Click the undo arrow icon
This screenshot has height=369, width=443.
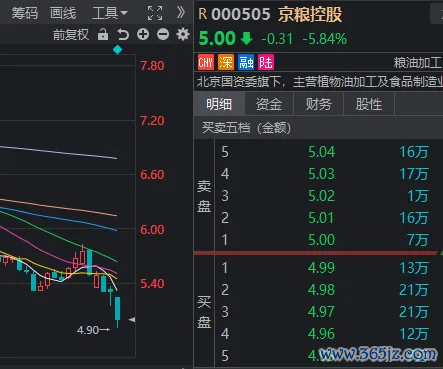pyautogui.click(x=123, y=34)
